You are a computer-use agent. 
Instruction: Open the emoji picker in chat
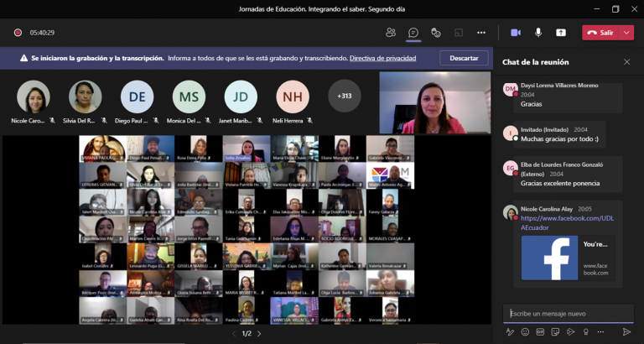525,332
